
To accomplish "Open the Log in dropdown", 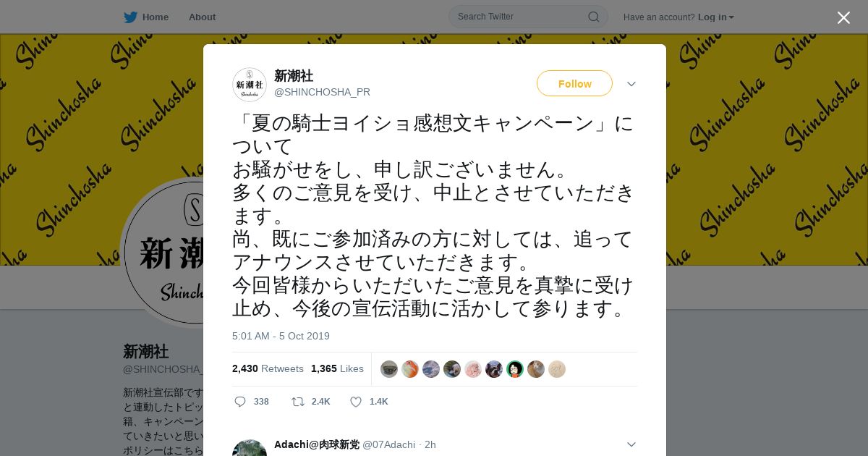I will (x=715, y=17).
